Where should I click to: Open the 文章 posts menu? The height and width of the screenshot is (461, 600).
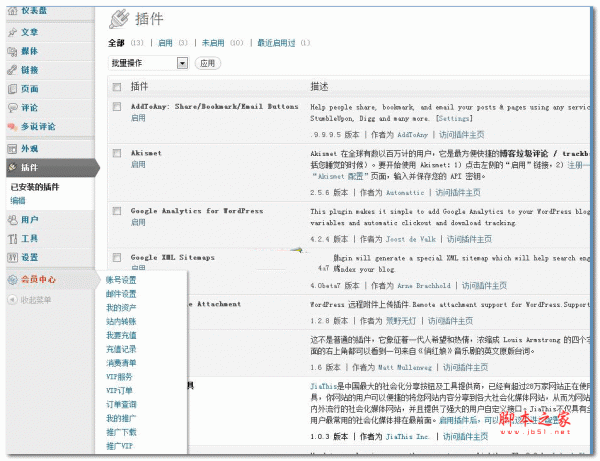point(29,32)
